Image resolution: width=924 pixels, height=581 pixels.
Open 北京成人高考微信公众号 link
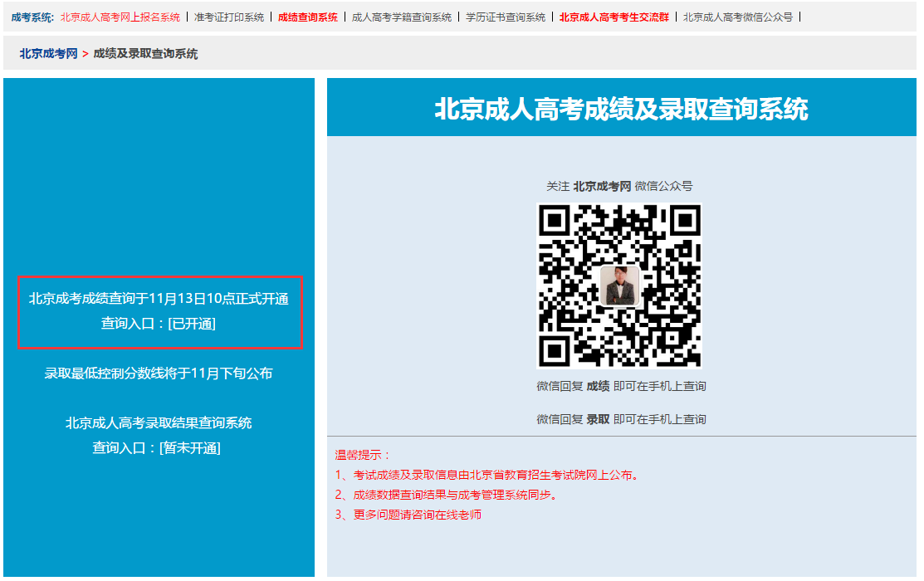tap(738, 17)
